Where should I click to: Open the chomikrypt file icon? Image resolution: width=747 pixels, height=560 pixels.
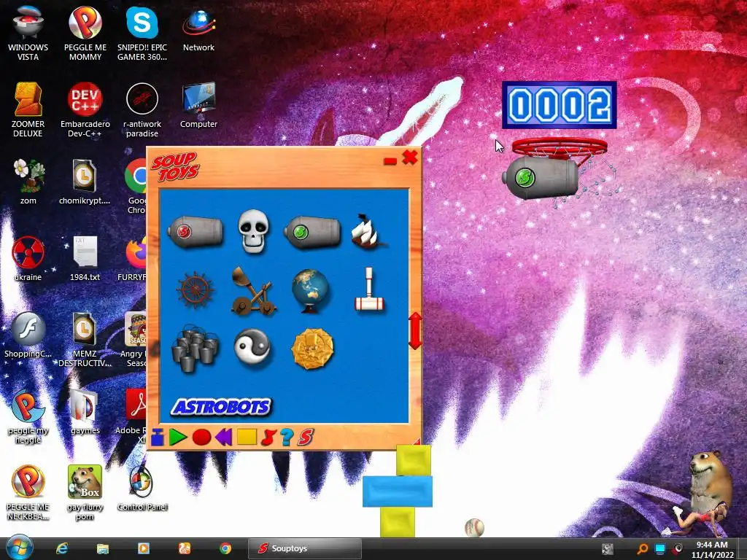click(85, 182)
